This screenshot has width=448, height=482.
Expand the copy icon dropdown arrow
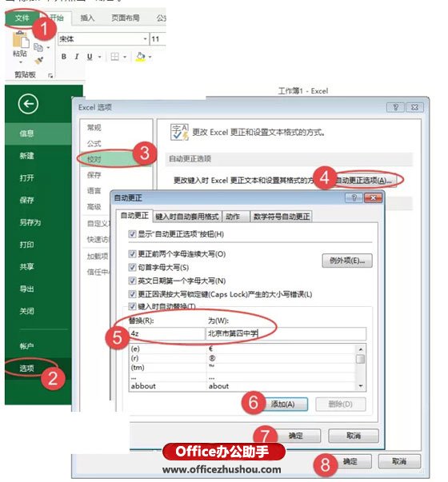48,48
